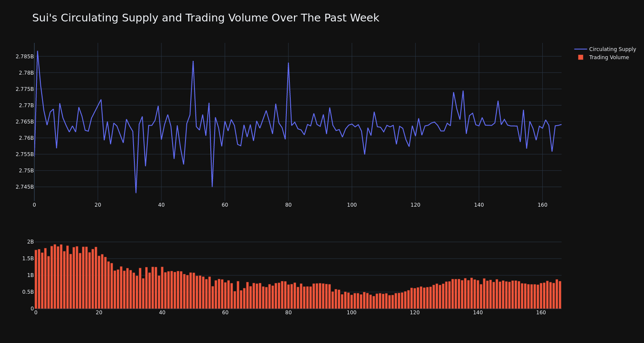Screen dimensions: 644x343
Task: Click the supply peak at index 80
Action: (x=289, y=63)
